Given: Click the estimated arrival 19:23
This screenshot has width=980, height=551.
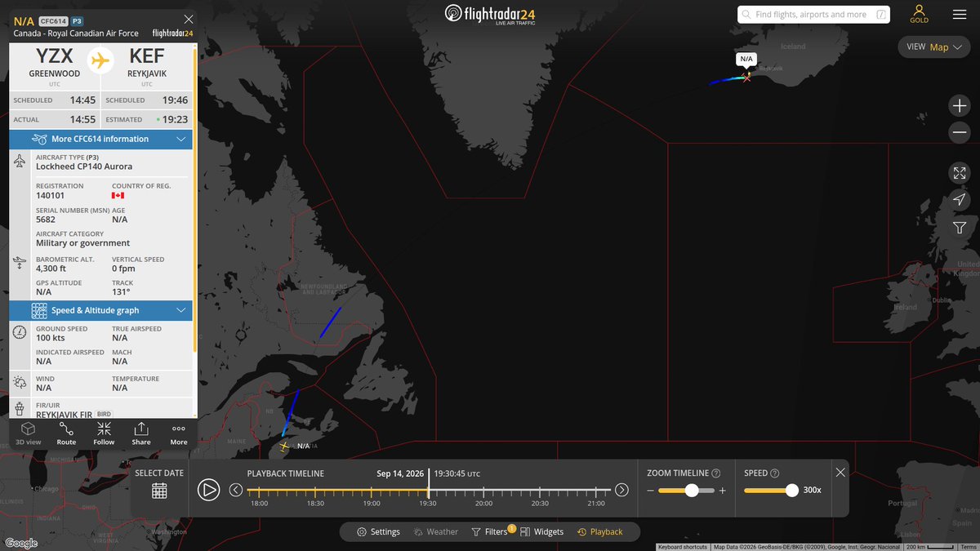Looking at the screenshot, I should tap(175, 119).
